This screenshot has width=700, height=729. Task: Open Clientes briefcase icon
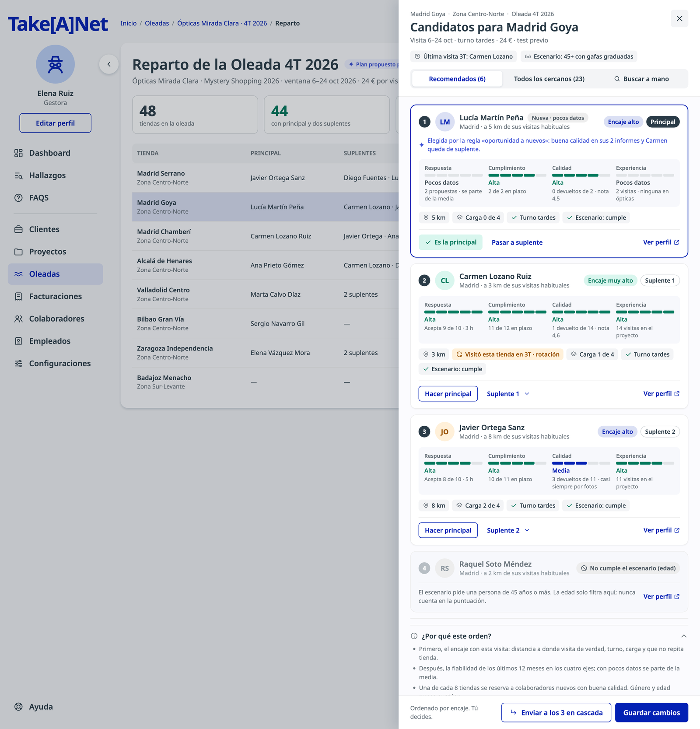18,229
